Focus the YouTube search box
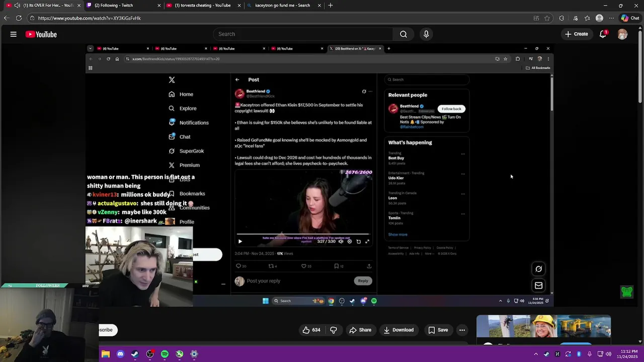 (303, 34)
